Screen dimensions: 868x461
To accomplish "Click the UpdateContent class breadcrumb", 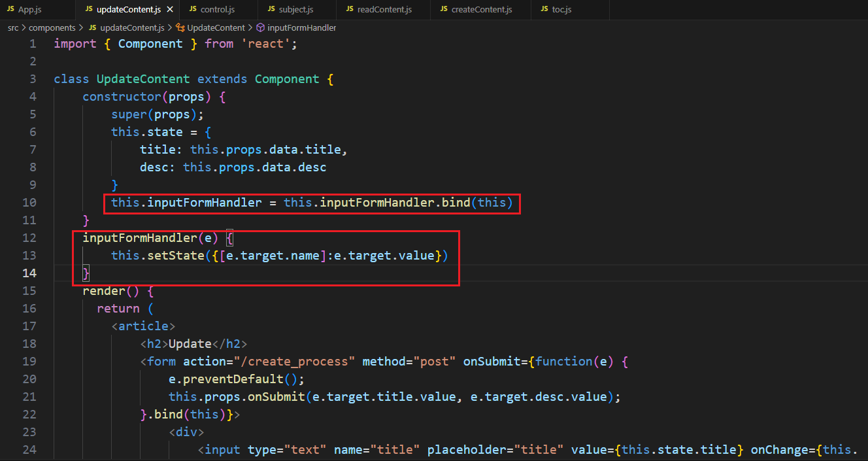I will [216, 28].
